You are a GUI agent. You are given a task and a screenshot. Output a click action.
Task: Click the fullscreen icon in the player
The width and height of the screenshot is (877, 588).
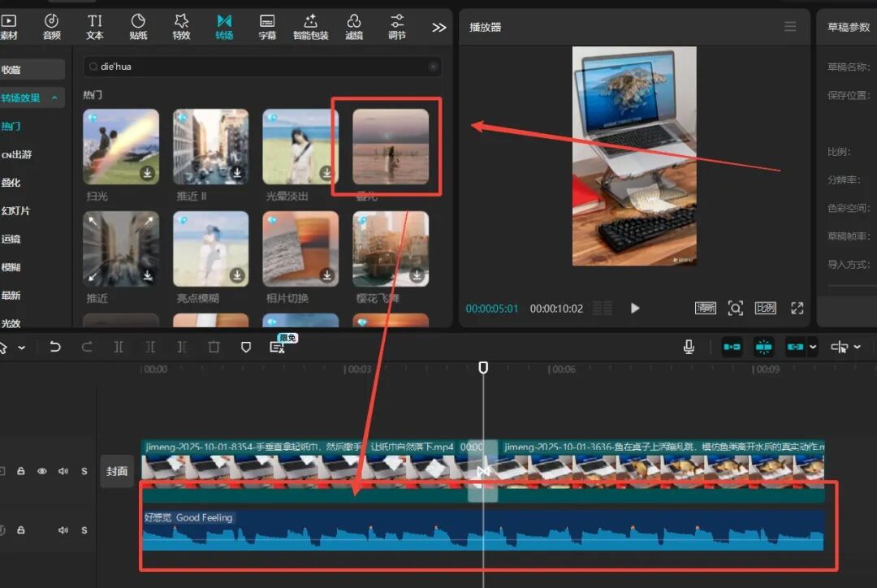(797, 308)
